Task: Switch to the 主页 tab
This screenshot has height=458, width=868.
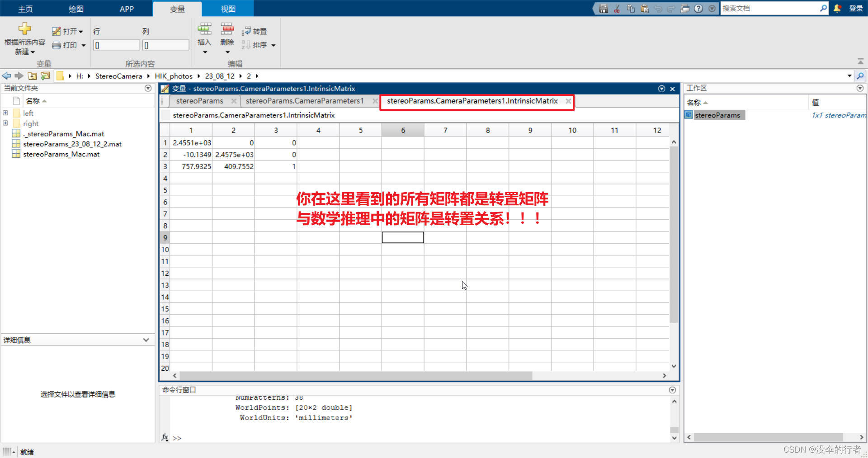Action: click(x=25, y=9)
